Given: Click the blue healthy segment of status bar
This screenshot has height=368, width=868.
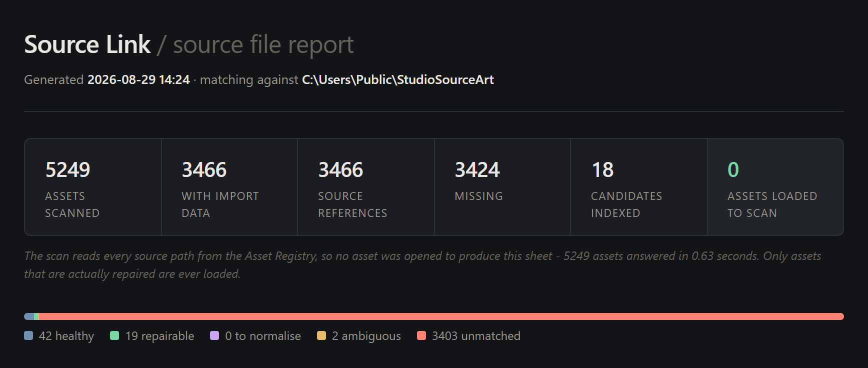Looking at the screenshot, I should point(29,316).
